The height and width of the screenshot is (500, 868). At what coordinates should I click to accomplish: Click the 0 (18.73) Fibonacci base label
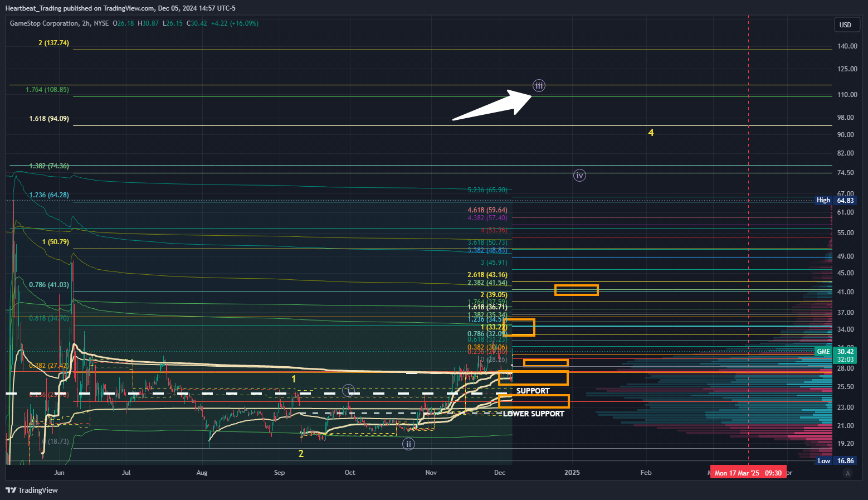tap(56, 441)
